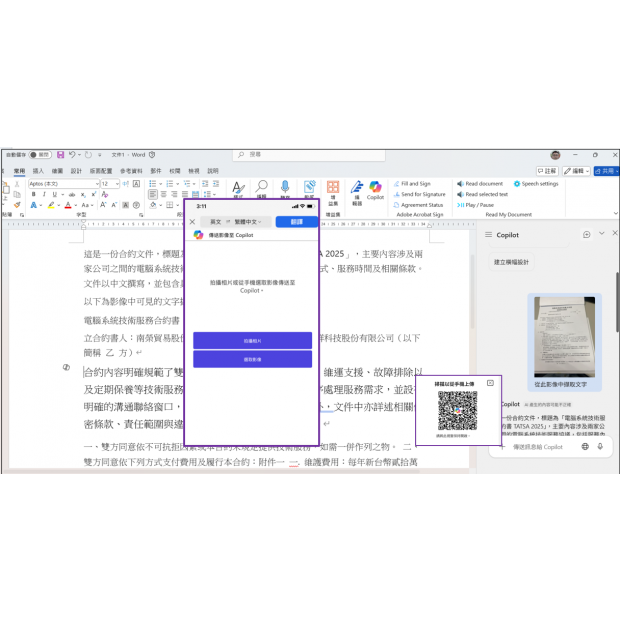Open the Find magnifier tool in ribbon

[x=261, y=189]
